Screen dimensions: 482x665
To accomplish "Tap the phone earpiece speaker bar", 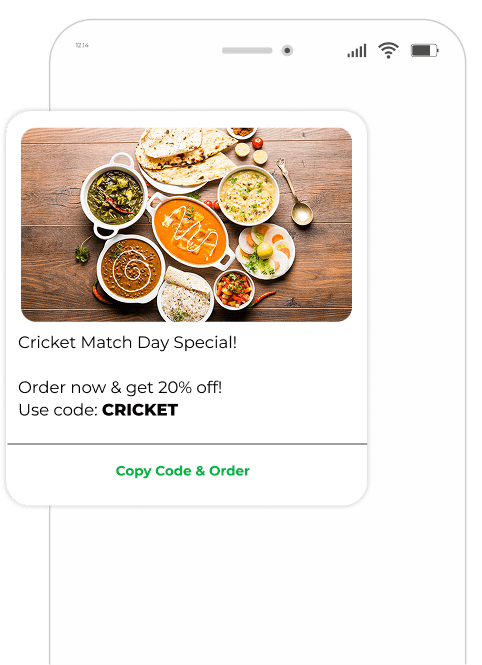I will [x=247, y=50].
